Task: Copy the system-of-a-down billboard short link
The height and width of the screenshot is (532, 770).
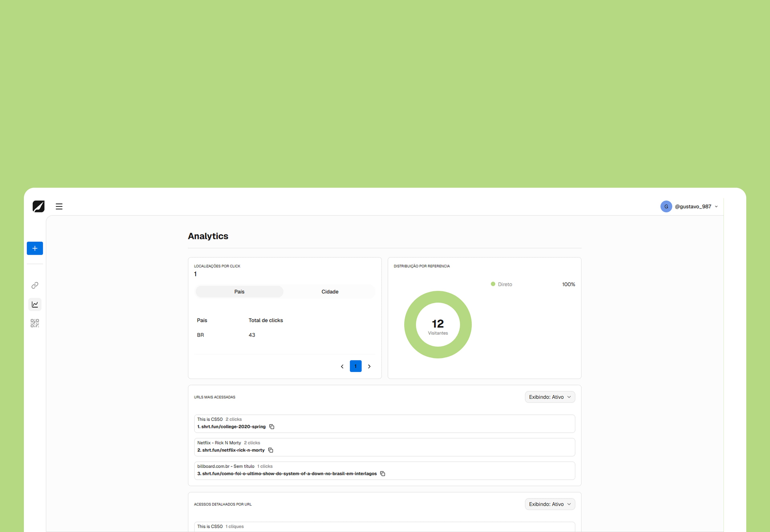Action: point(383,474)
